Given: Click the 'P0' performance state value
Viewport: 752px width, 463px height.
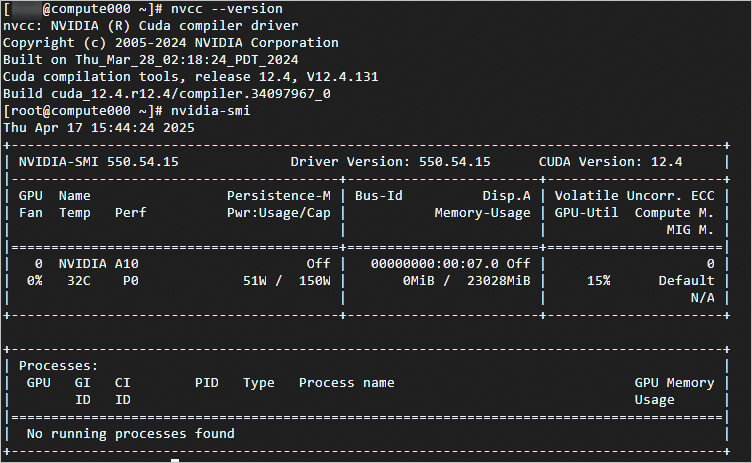Looking at the screenshot, I should point(130,281).
